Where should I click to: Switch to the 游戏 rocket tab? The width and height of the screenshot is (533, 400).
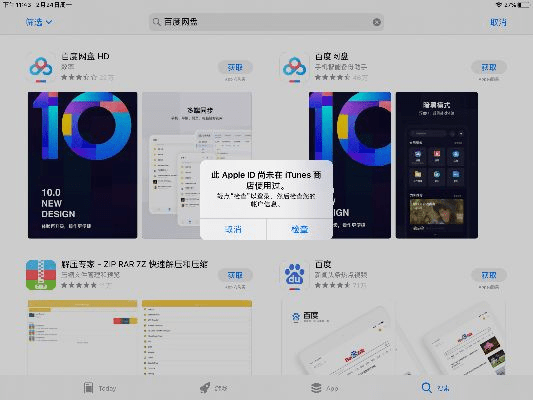tap(213, 388)
